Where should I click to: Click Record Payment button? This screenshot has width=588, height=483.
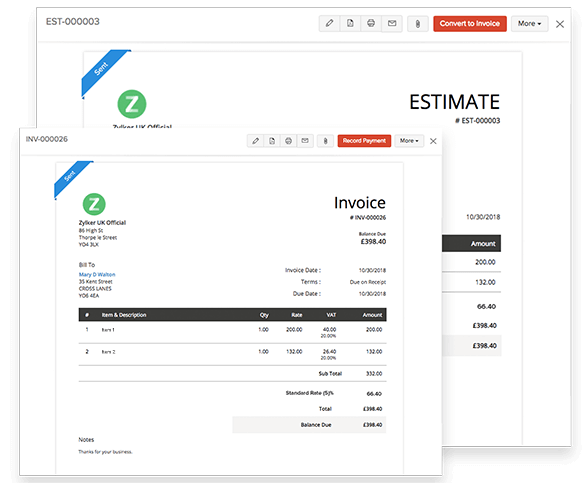(x=364, y=141)
